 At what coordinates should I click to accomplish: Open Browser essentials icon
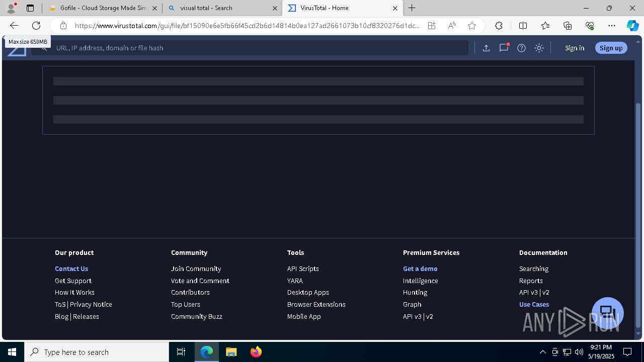(x=590, y=26)
